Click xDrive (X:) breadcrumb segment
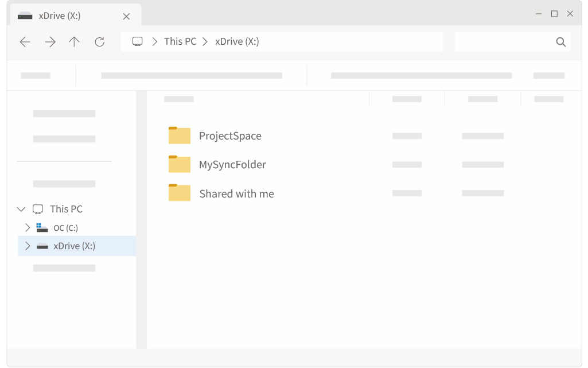The image size is (588, 368). 237,41
